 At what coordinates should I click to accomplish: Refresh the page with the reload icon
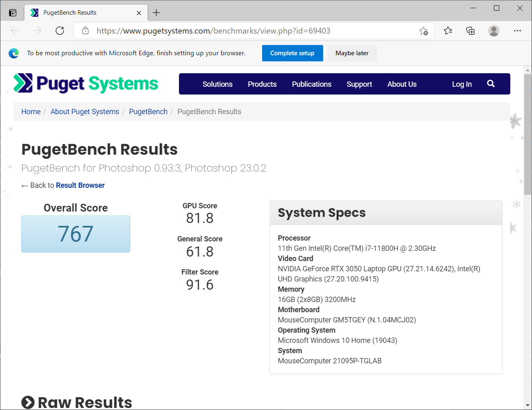pyautogui.click(x=60, y=31)
